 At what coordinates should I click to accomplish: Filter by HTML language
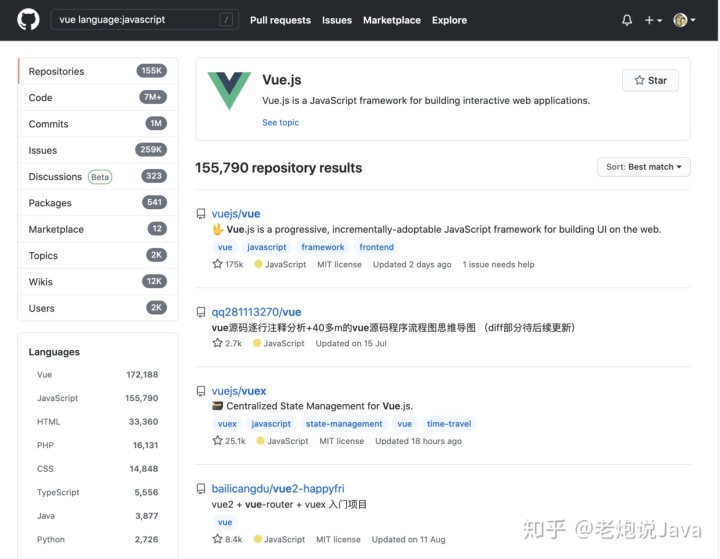[x=97, y=422]
